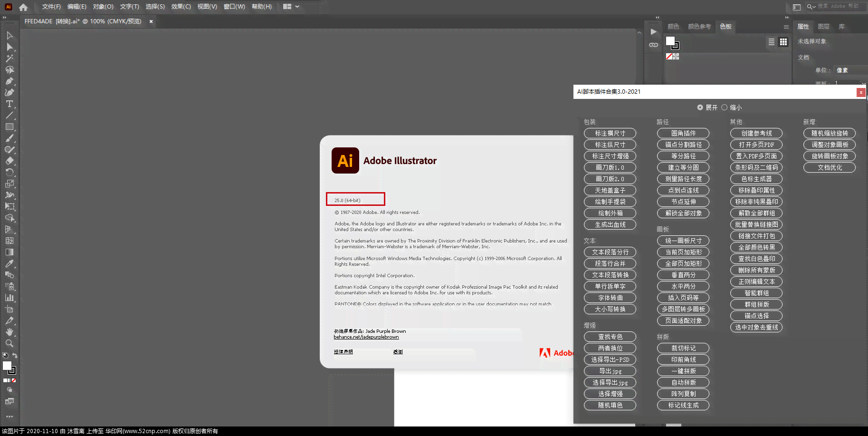Open the behance.net/jadepurplebrown link

click(366, 337)
